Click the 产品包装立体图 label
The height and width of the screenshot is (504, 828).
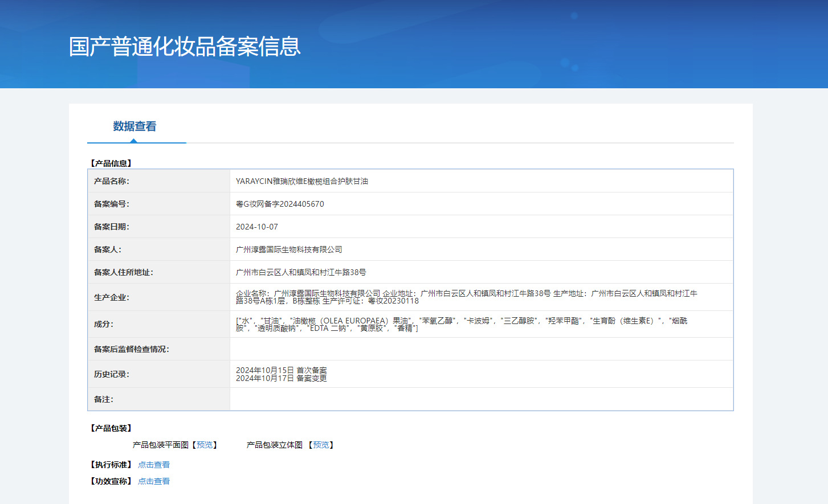point(275,445)
